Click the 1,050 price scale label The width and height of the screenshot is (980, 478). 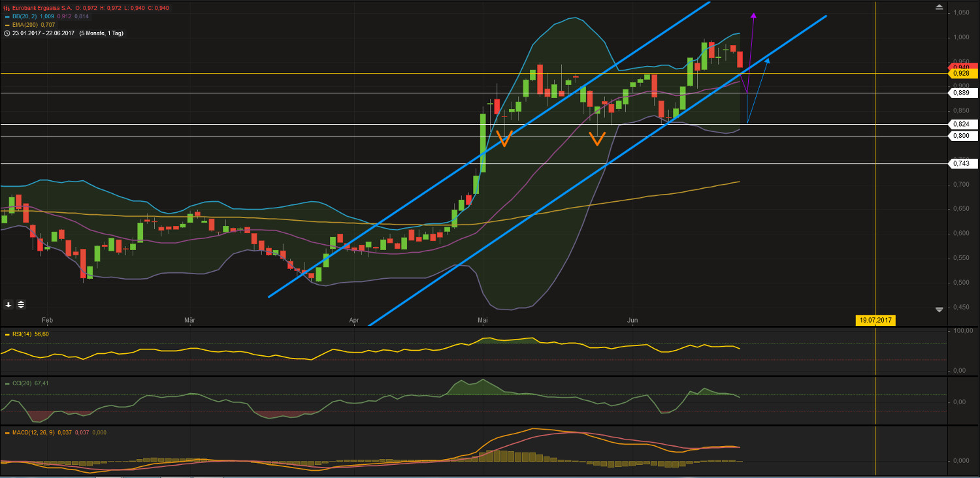[960, 12]
